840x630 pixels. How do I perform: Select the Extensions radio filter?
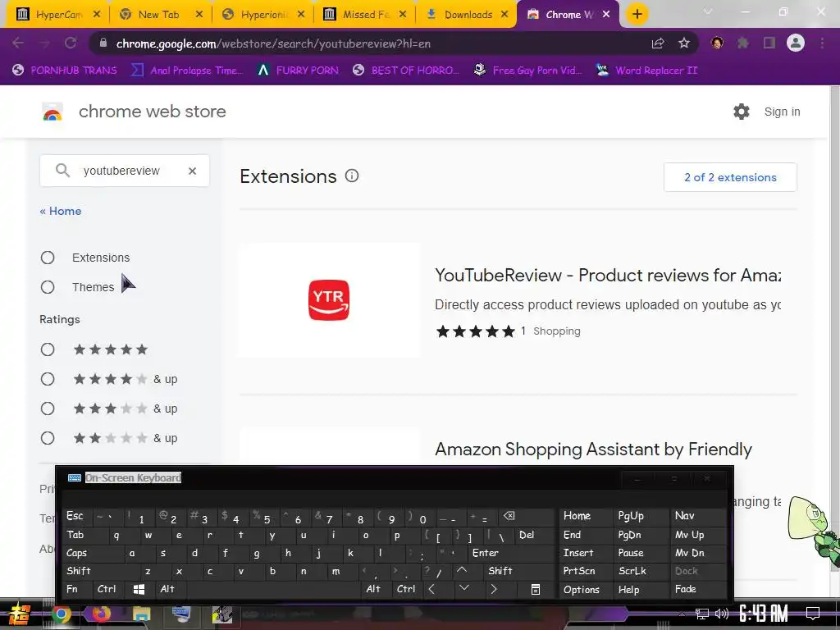click(48, 258)
